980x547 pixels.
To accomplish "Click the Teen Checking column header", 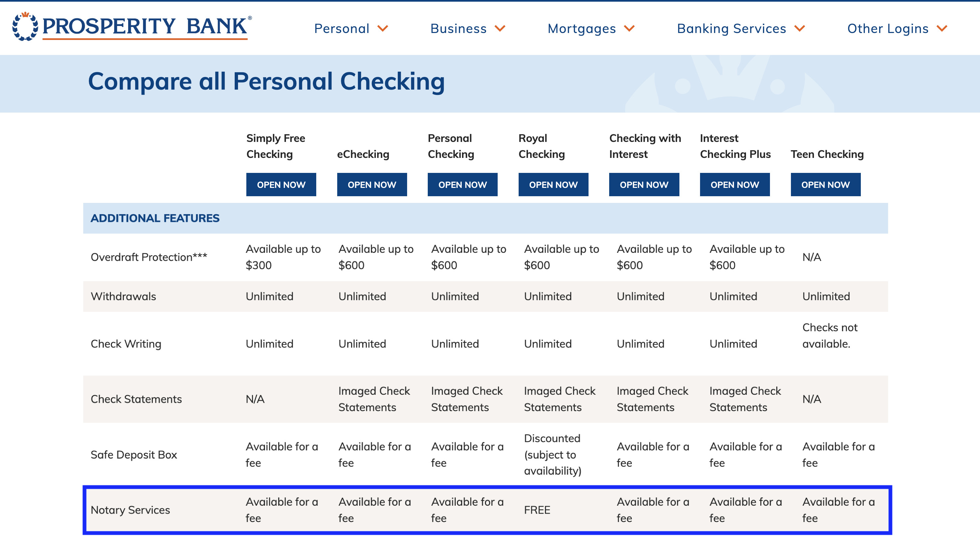I will [x=827, y=154].
